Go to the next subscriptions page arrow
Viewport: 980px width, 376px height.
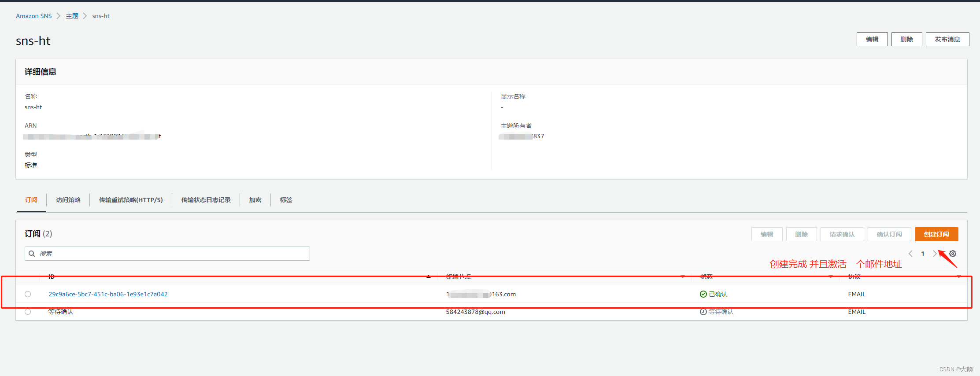pos(935,254)
